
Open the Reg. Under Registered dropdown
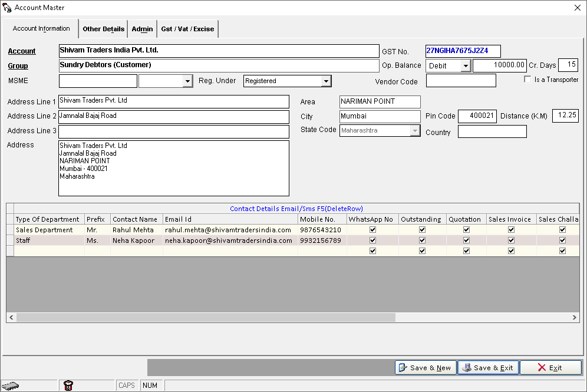pyautogui.click(x=327, y=81)
